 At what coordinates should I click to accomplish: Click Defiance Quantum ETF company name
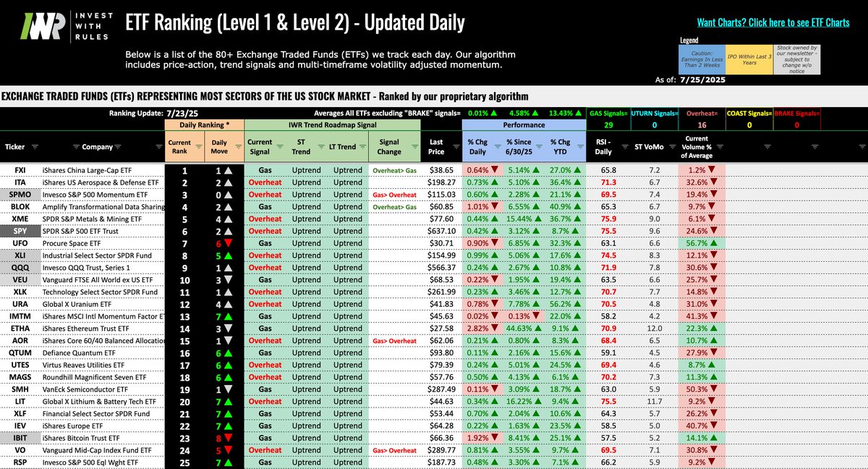[x=77, y=354]
